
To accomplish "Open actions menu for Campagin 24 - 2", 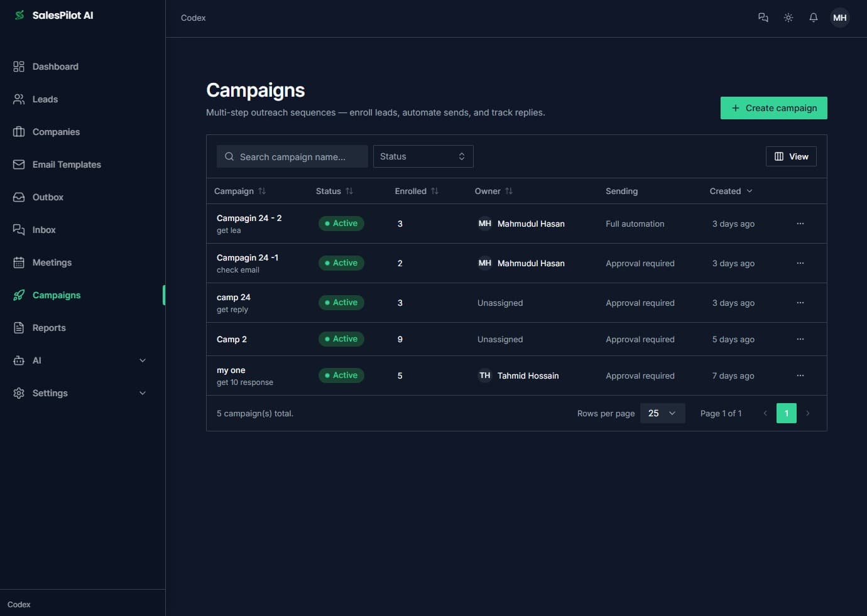I will tap(800, 224).
